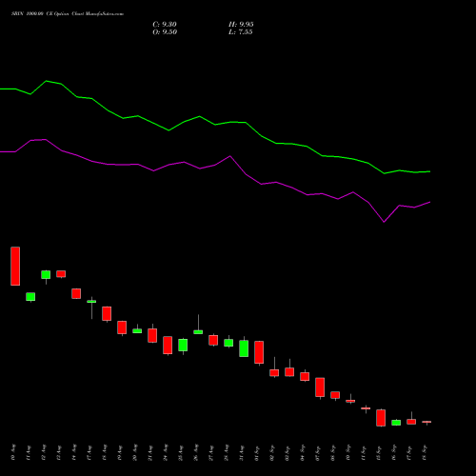476x476 pixels.
Task: Click the low value L: 7.55
Action: click(241, 32)
